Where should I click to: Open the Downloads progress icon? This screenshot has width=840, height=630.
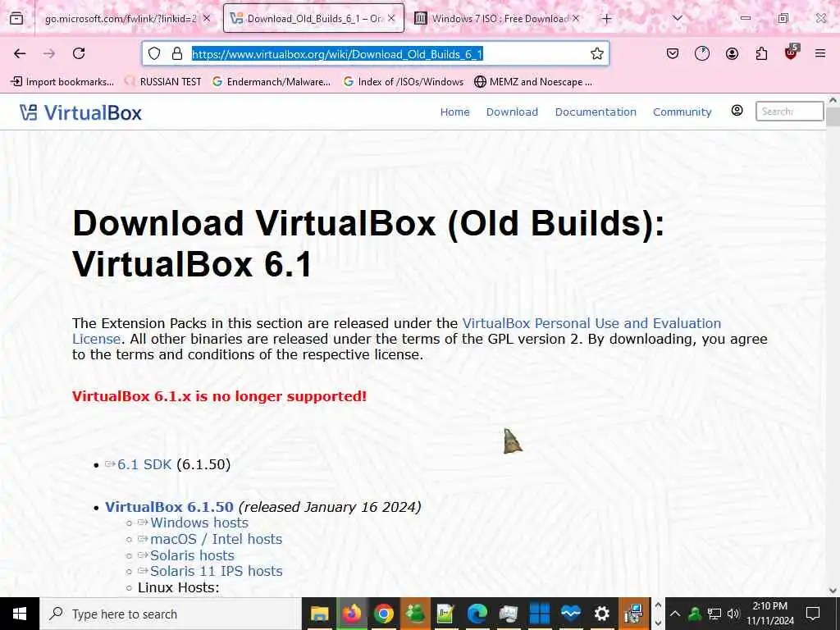click(x=702, y=53)
